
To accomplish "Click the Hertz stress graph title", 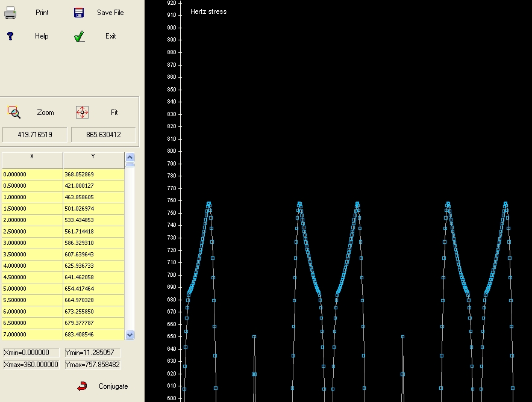I will tap(208, 11).
